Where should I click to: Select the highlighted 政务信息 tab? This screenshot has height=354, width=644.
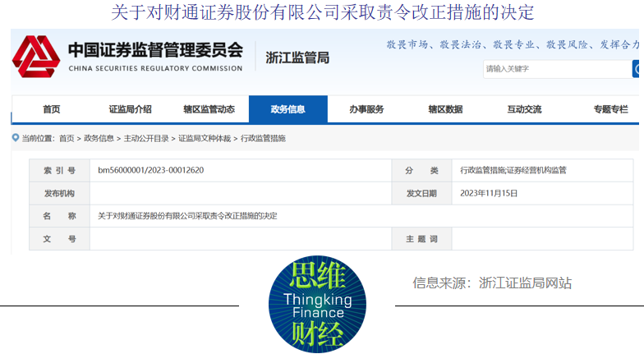pyautogui.click(x=287, y=109)
